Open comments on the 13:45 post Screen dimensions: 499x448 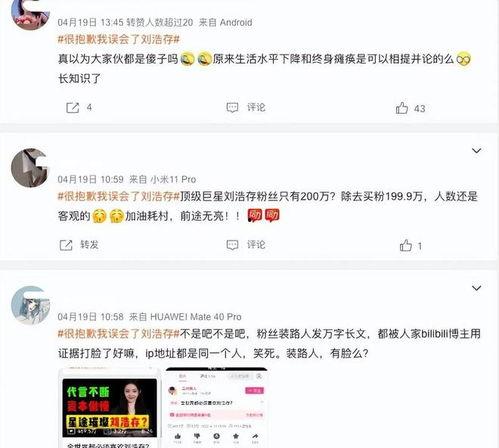pyautogui.click(x=246, y=107)
